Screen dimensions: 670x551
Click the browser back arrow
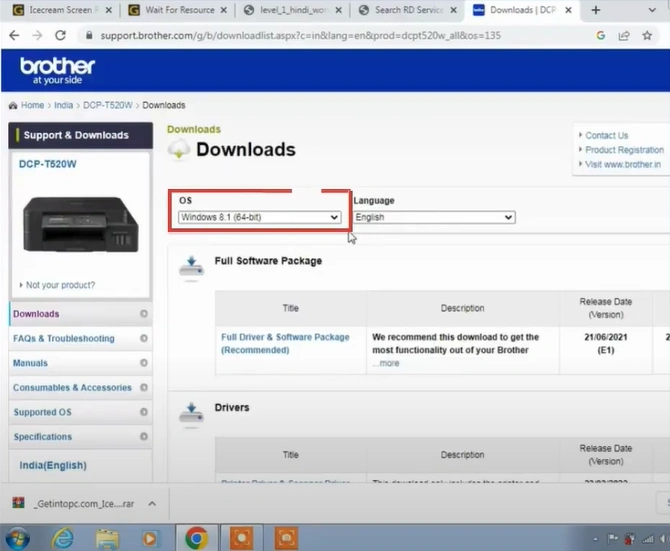point(14,35)
